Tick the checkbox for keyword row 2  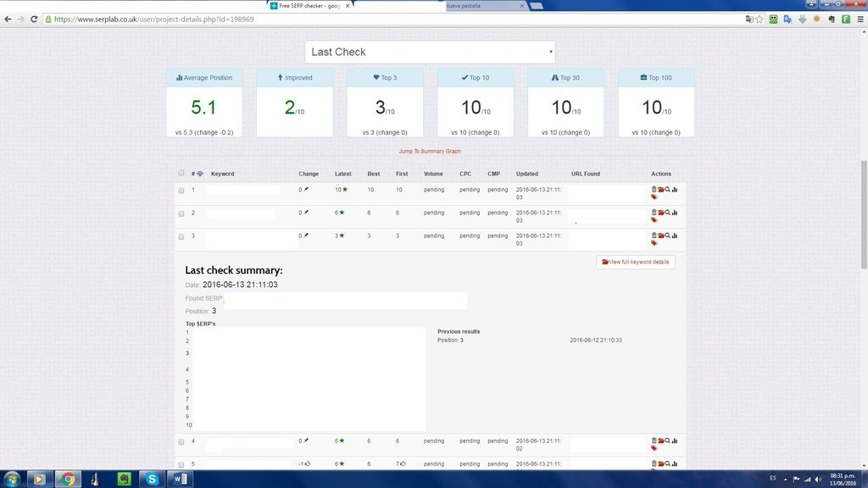coord(181,213)
